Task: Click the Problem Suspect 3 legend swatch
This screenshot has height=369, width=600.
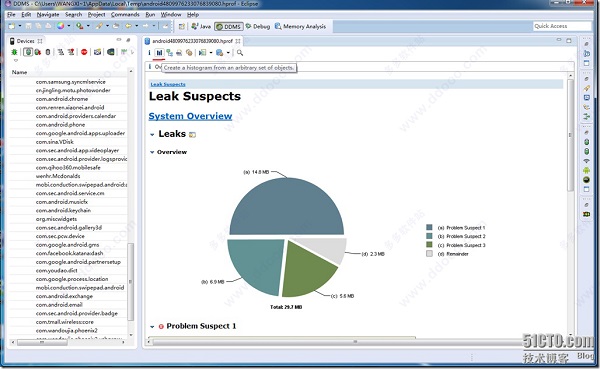Action: (x=429, y=245)
